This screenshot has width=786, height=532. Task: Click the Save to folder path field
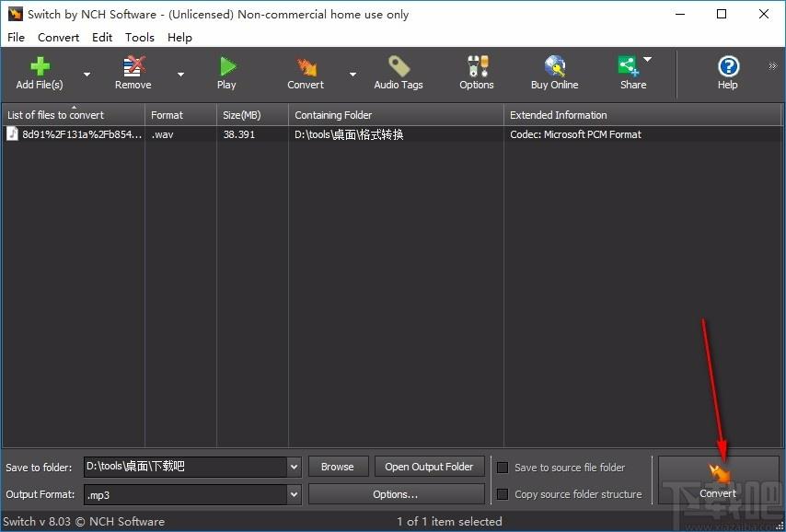[x=186, y=467]
